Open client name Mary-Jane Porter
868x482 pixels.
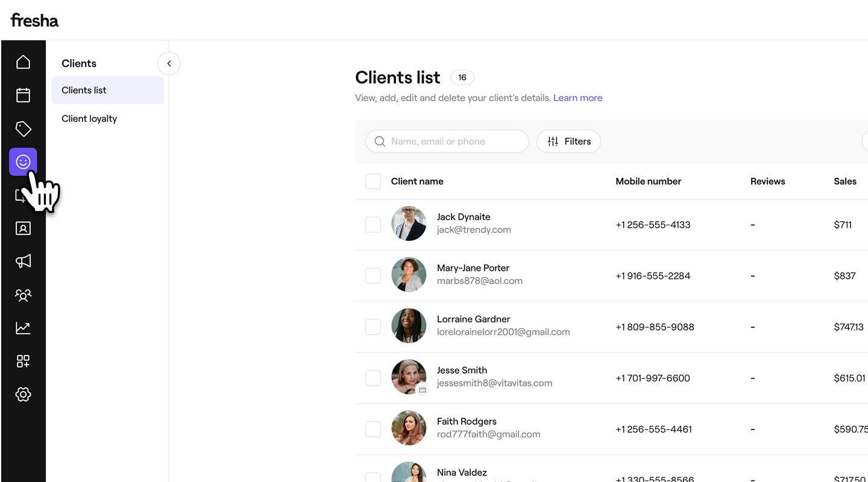473,268
